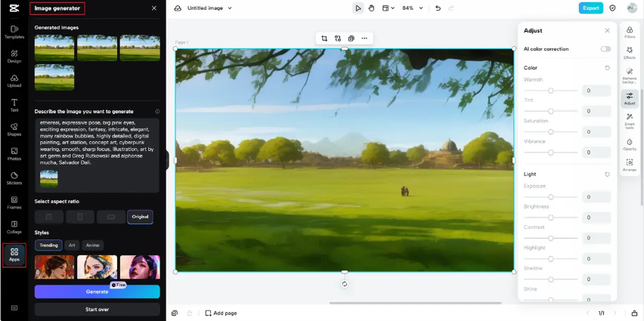The image size is (644, 321).
Task: Click the rotate handle below image
Action: coord(345,284)
